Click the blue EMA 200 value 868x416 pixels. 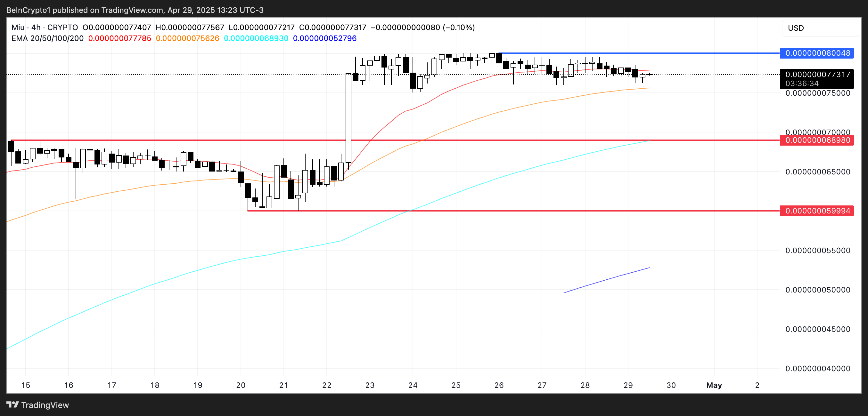tap(324, 38)
